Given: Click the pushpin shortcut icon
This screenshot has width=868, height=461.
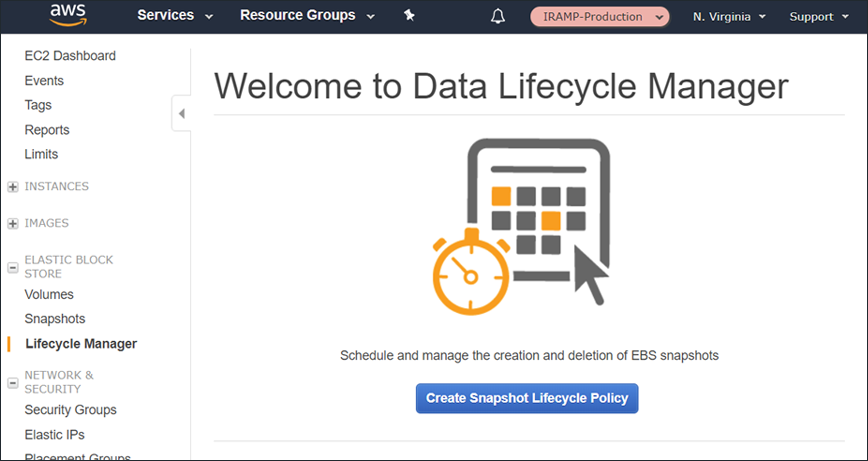Looking at the screenshot, I should [409, 15].
